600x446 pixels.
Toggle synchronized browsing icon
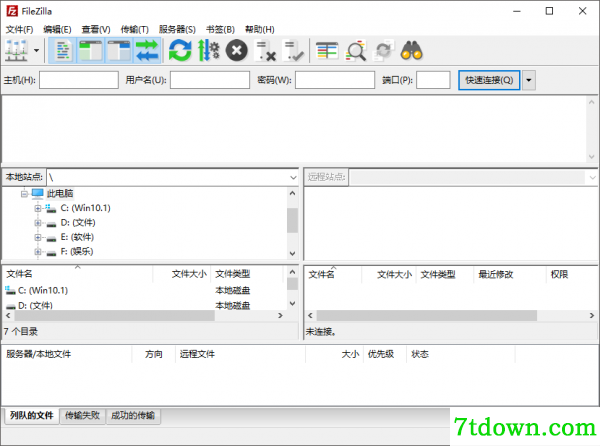[x=383, y=50]
